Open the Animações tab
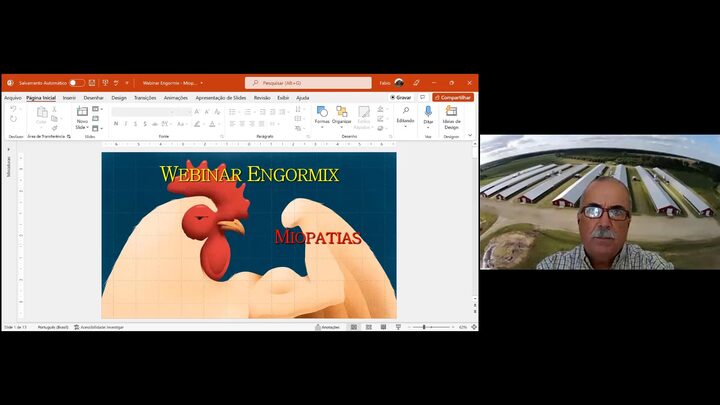This screenshot has height=405, width=720. pyautogui.click(x=176, y=98)
